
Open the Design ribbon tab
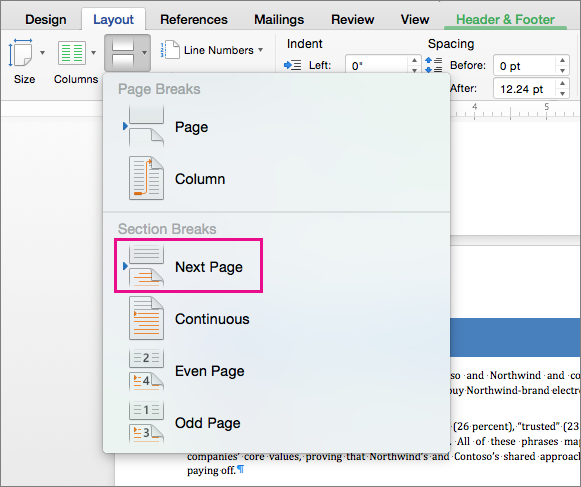(46, 19)
